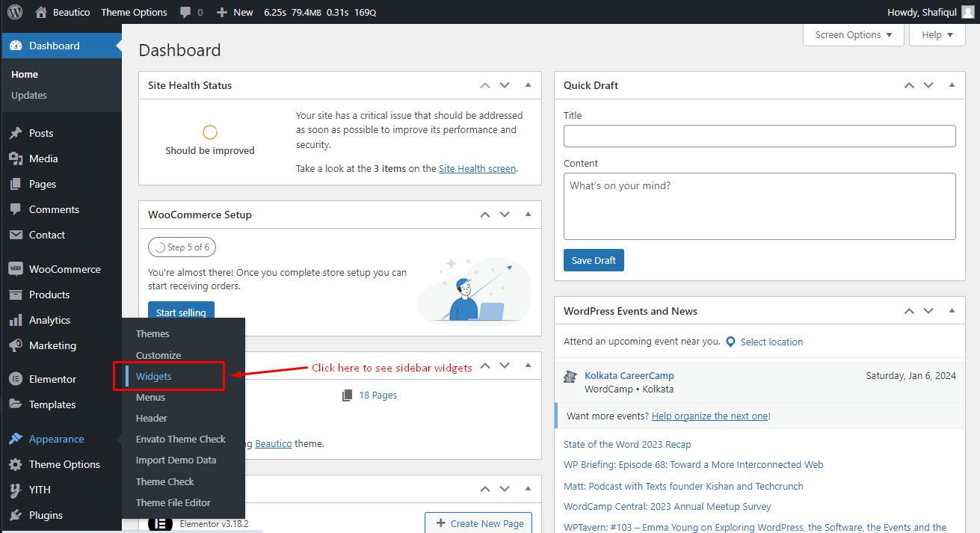The image size is (980, 533).
Task: Open WordCamp Central 2023 Annual Meetup Survey
Action: click(668, 506)
